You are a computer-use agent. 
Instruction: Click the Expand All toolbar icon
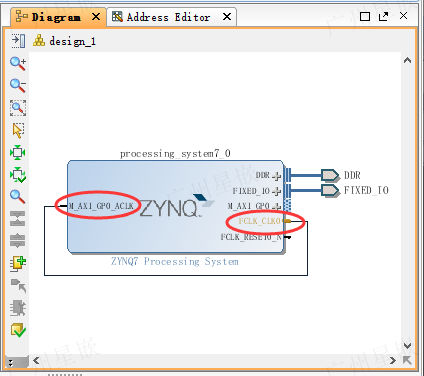(18, 241)
